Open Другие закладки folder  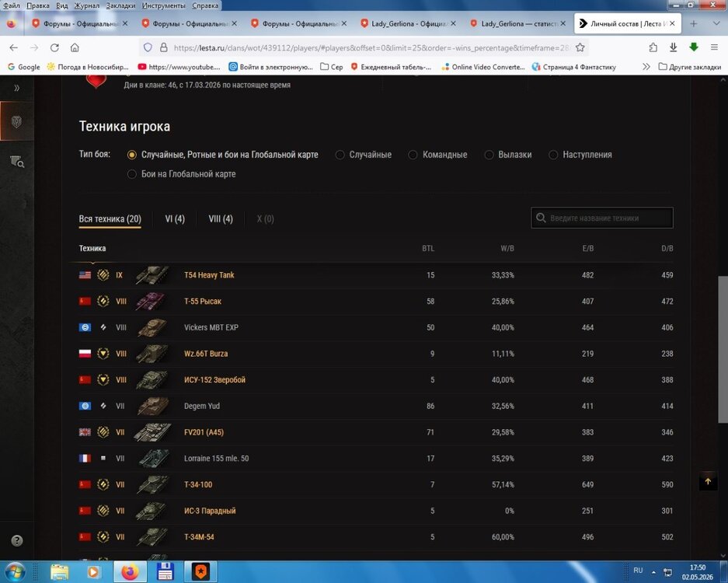(x=690, y=67)
